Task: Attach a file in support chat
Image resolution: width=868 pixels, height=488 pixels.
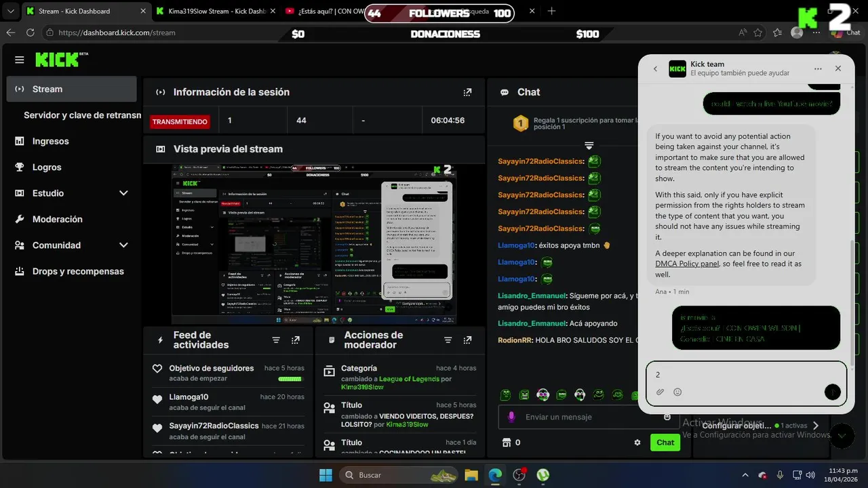Action: pyautogui.click(x=660, y=392)
